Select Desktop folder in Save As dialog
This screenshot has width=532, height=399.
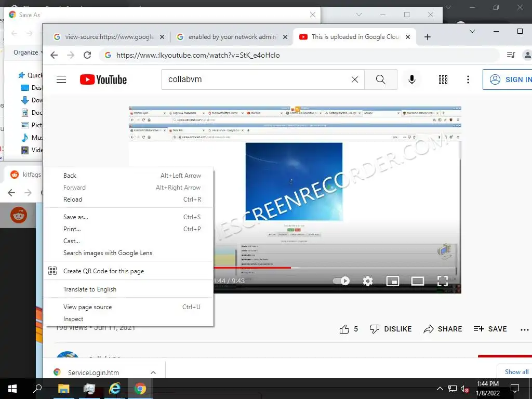tap(32, 87)
